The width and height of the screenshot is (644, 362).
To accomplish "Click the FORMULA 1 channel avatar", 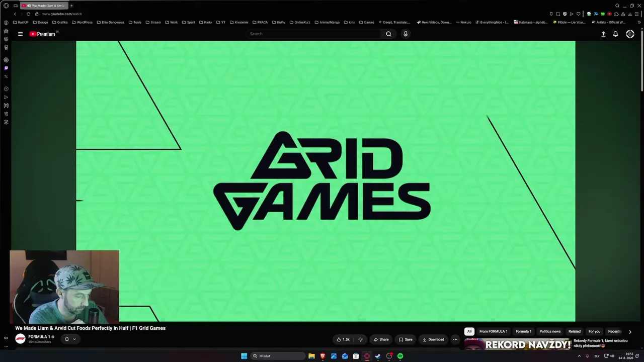I will pyautogui.click(x=21, y=339).
